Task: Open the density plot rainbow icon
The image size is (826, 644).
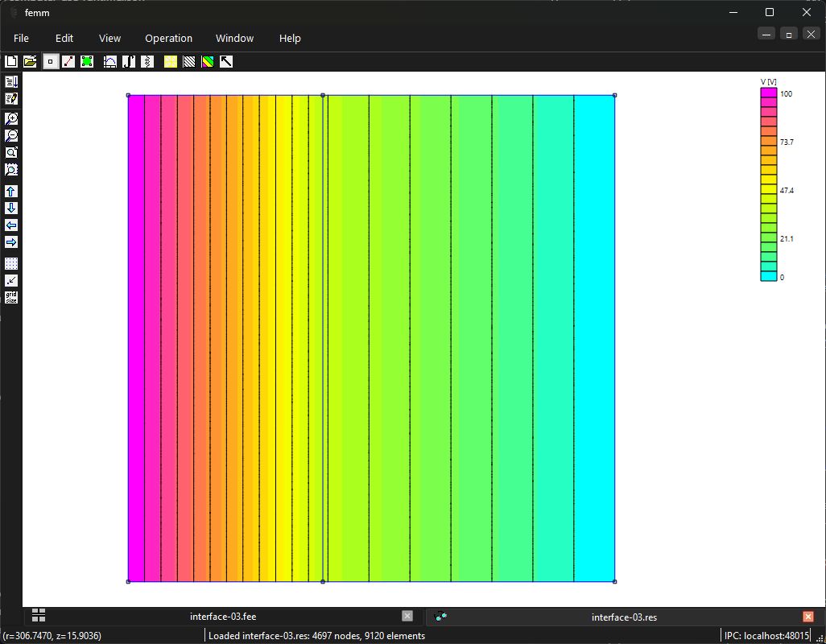Action: [208, 62]
